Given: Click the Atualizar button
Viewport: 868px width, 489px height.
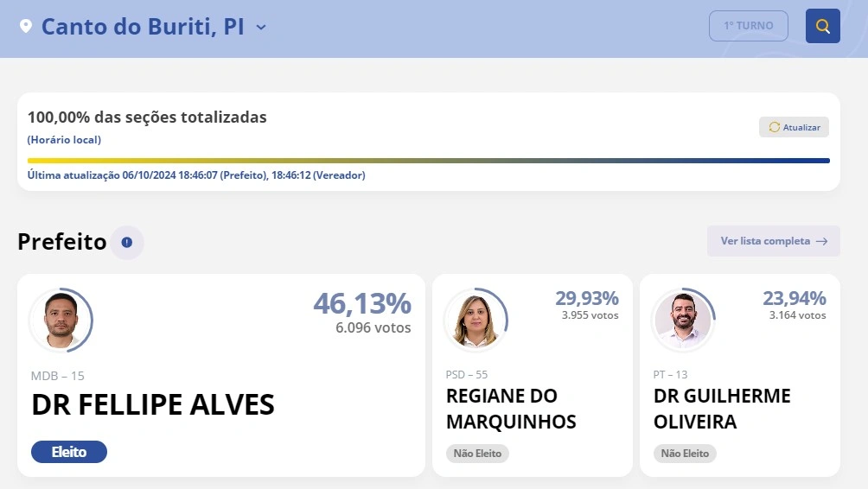Looking at the screenshot, I should [794, 127].
